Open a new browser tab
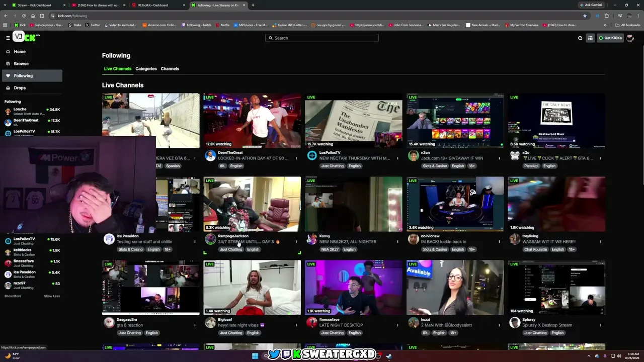 pos(253,5)
